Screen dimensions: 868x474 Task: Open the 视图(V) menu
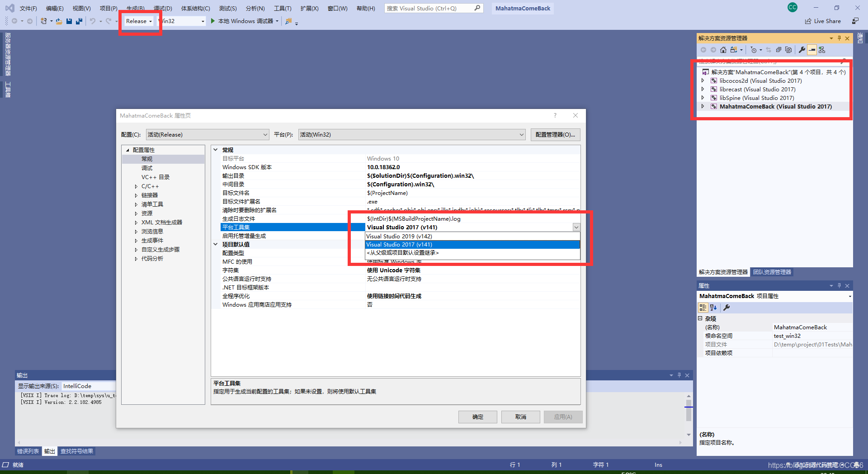tap(81, 8)
